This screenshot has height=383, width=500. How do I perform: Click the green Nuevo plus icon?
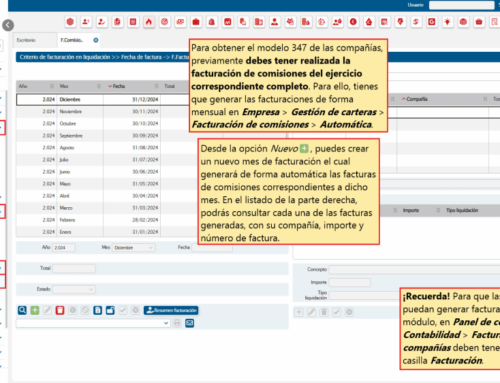click(35, 310)
